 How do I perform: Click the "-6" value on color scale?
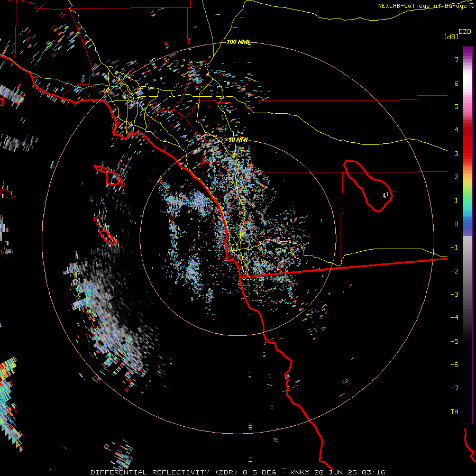(x=454, y=365)
